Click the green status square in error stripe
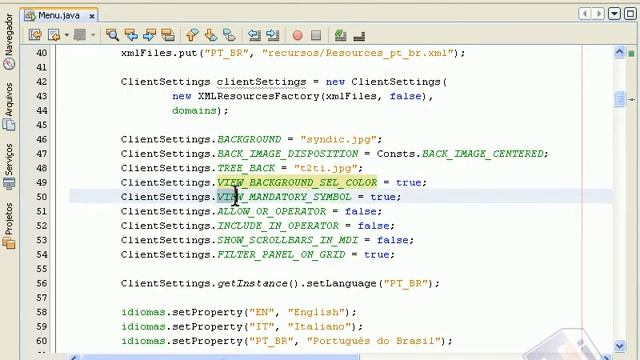 (631, 53)
